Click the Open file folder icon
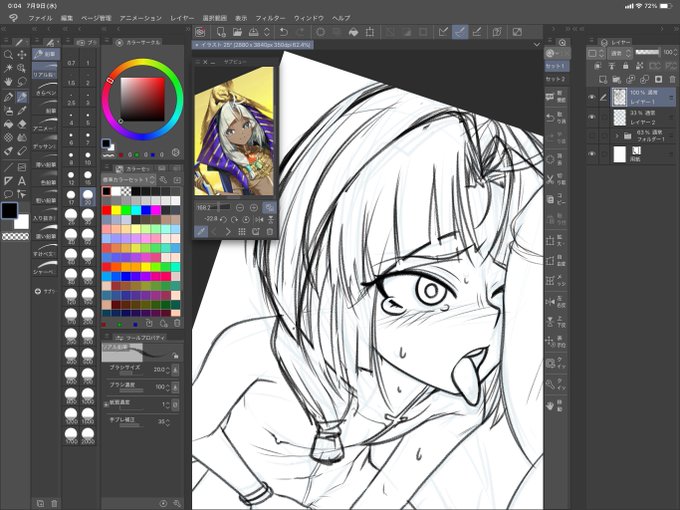This screenshot has height=510, width=680. tap(237, 32)
